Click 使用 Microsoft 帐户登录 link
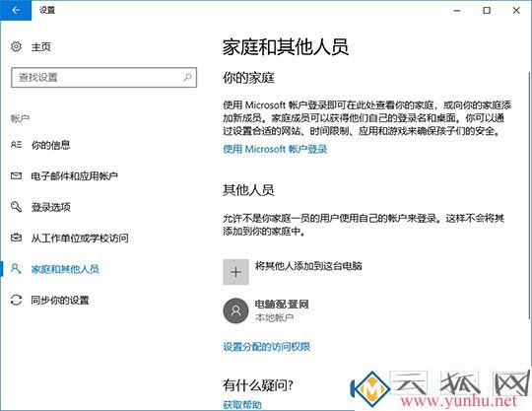532x411 pixels. pyautogui.click(x=275, y=149)
